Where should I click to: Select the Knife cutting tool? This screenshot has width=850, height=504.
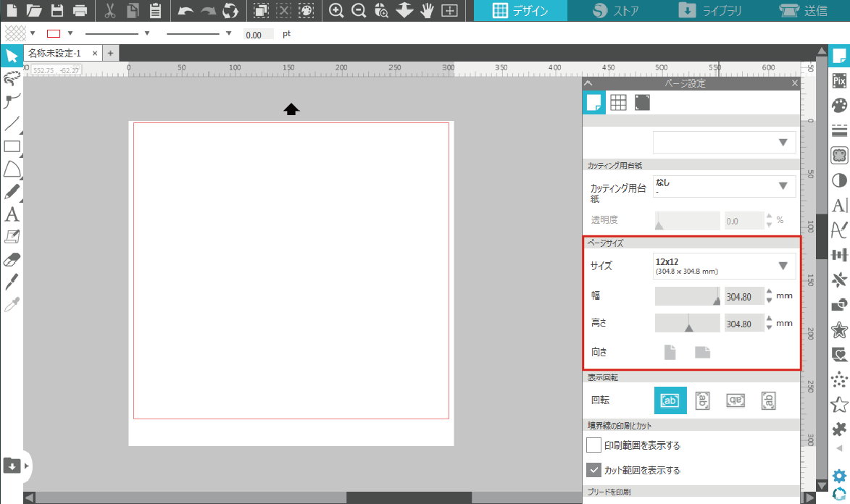click(x=12, y=282)
